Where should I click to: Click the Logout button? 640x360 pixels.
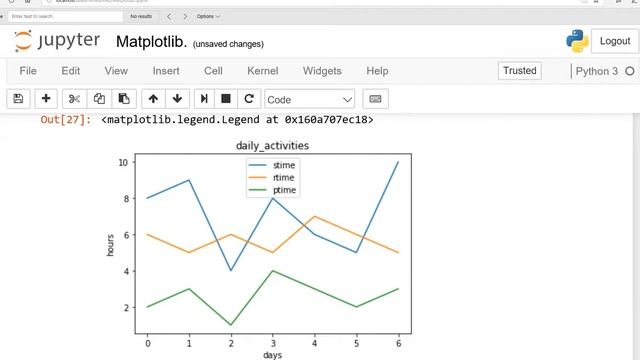pos(615,41)
